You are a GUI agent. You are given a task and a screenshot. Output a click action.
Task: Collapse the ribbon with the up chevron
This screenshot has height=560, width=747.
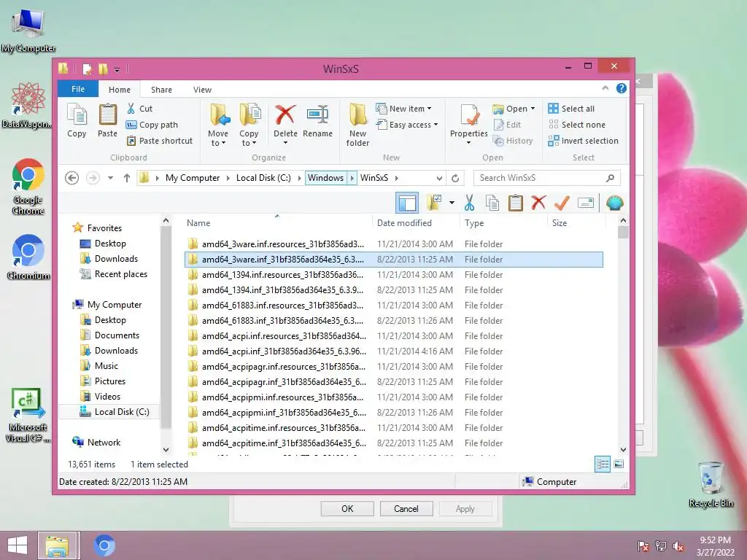pyautogui.click(x=605, y=88)
